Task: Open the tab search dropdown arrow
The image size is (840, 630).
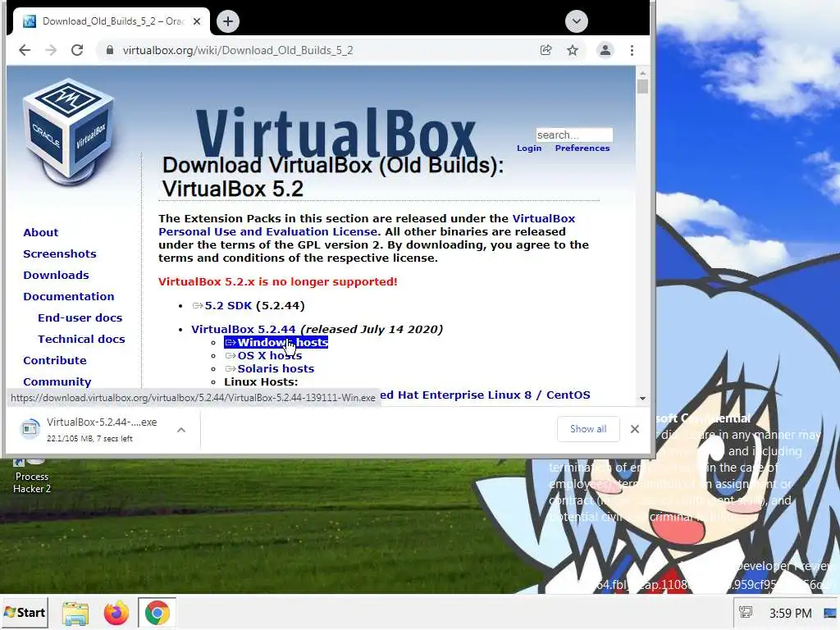Action: point(577,21)
